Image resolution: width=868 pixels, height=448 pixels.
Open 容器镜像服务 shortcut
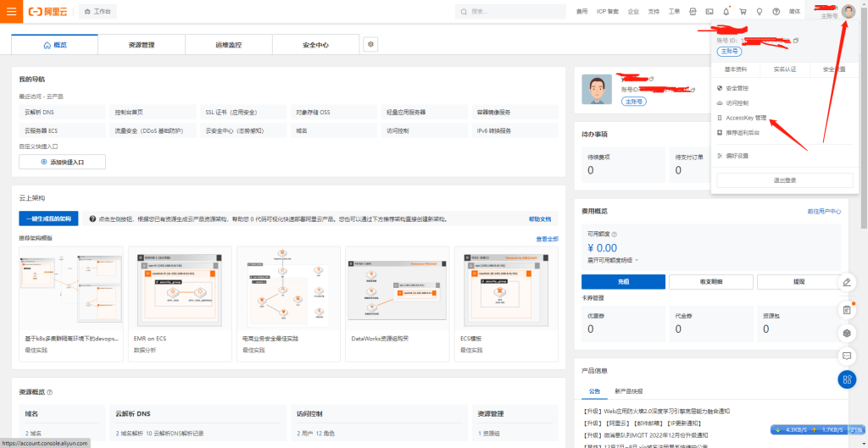click(x=515, y=113)
